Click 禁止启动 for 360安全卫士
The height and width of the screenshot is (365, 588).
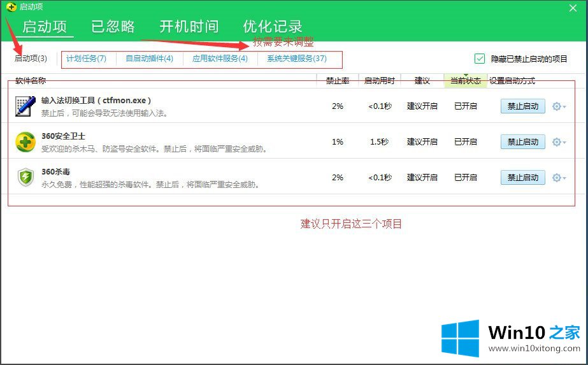pos(523,142)
